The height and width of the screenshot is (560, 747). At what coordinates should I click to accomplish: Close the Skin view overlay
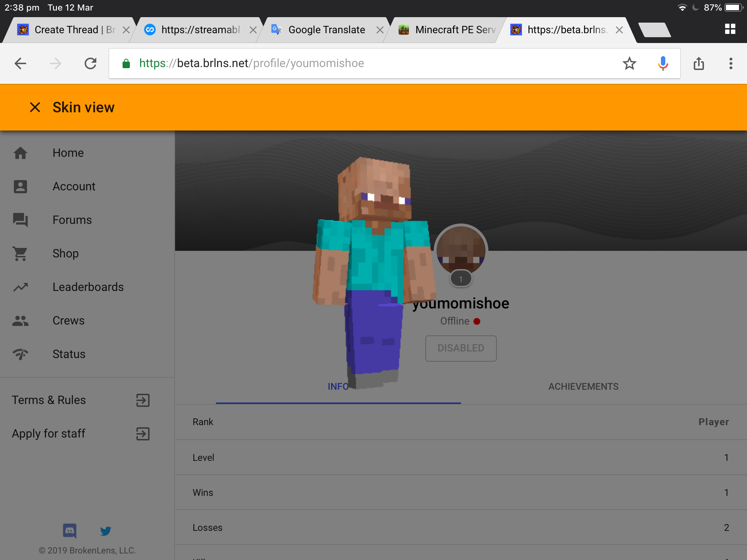tap(35, 107)
